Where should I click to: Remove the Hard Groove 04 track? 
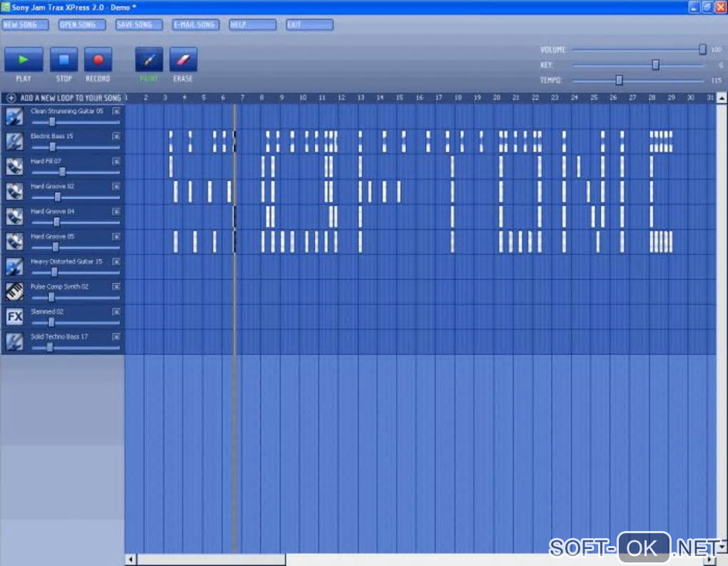coord(116,212)
